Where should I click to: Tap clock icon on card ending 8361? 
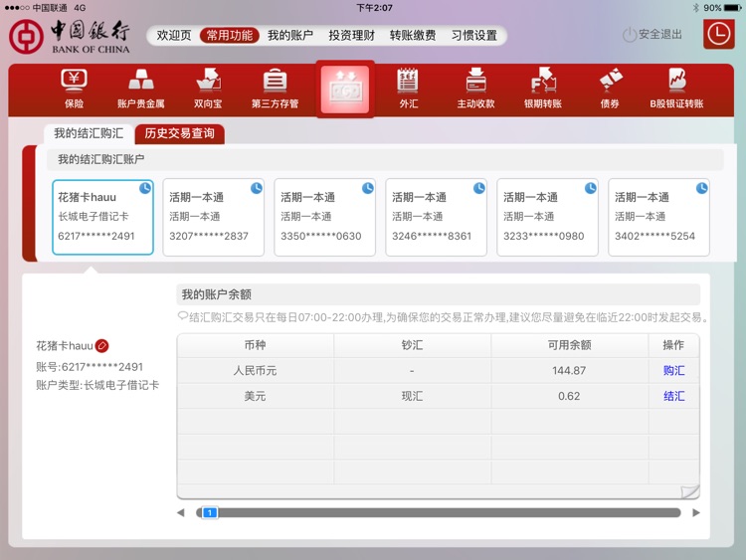(479, 188)
